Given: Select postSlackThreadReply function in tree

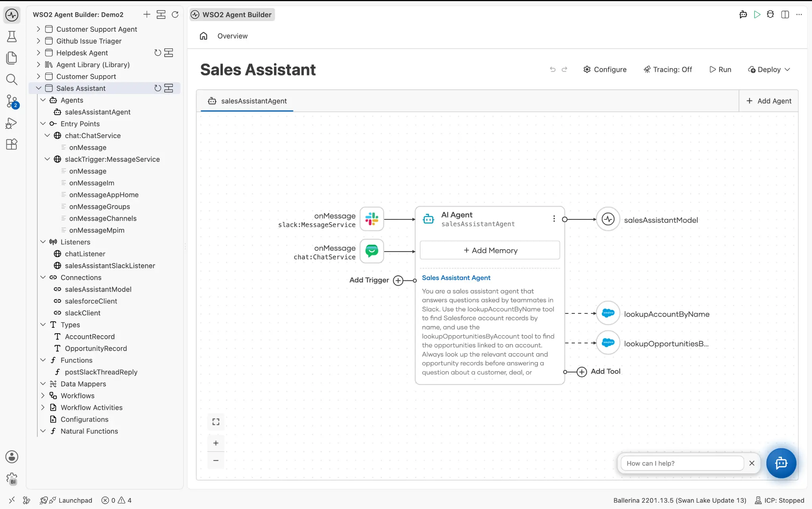Looking at the screenshot, I should coord(101,372).
